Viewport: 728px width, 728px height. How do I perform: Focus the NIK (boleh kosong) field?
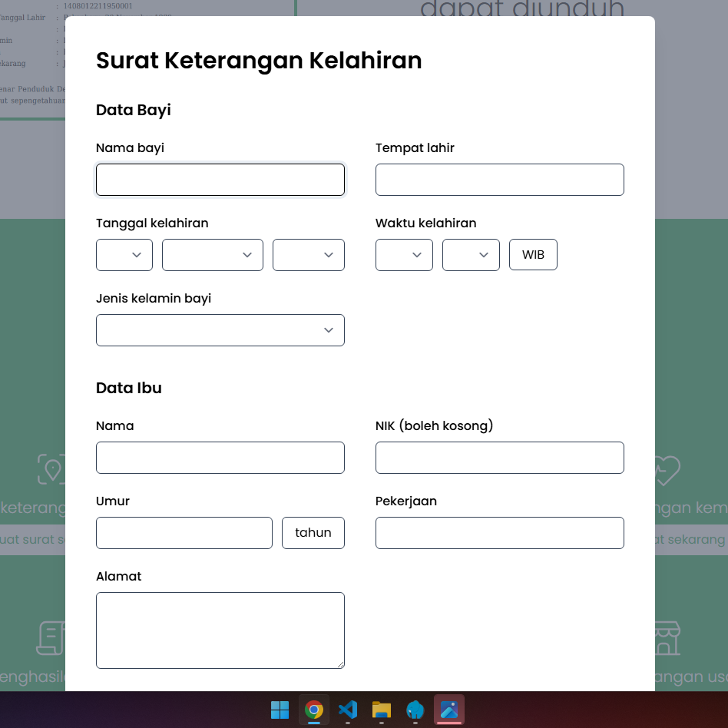pos(500,458)
